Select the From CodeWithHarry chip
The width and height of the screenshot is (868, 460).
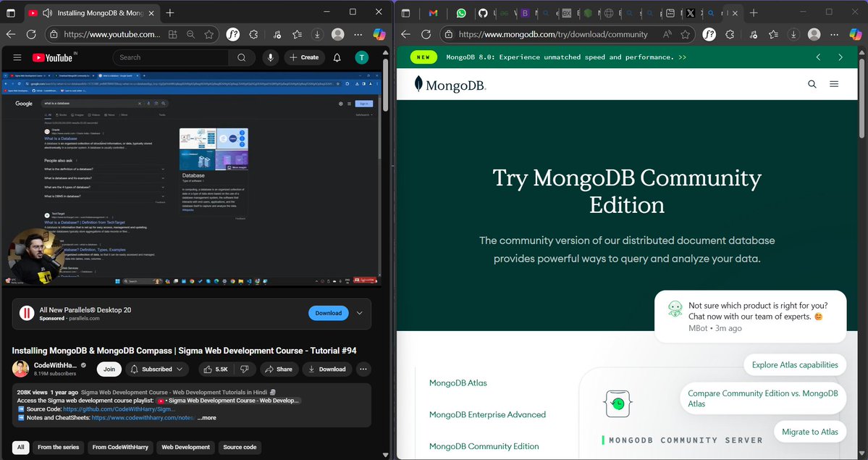point(120,447)
